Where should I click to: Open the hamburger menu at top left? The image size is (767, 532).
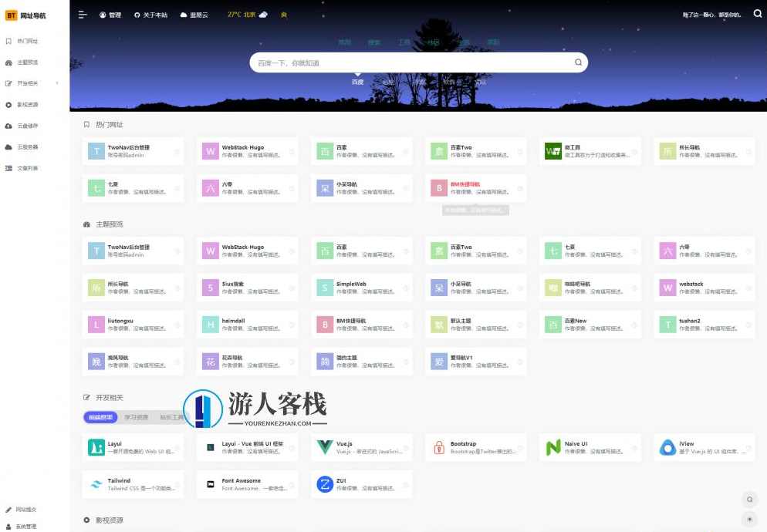click(x=81, y=14)
